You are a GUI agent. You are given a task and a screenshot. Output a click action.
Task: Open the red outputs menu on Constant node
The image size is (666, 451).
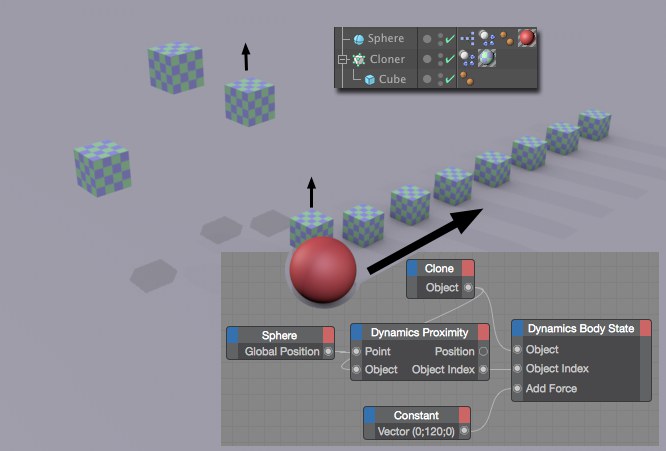coord(464,415)
